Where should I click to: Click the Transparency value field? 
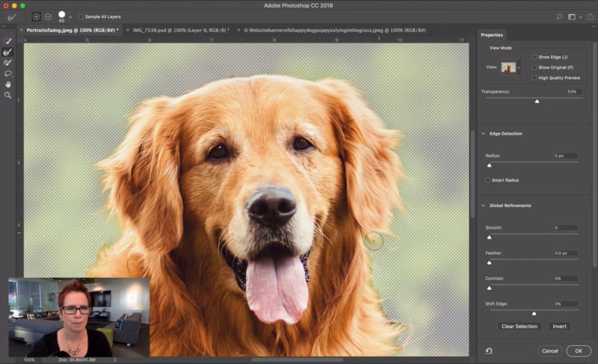tap(573, 91)
